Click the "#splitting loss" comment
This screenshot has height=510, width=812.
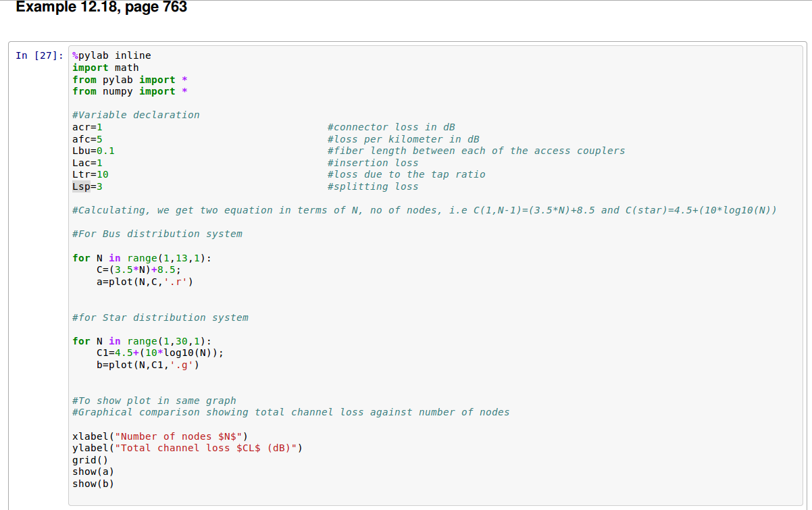coord(372,186)
